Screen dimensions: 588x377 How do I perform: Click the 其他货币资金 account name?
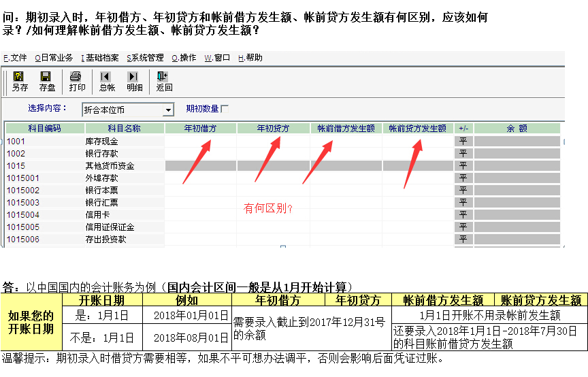pos(110,166)
